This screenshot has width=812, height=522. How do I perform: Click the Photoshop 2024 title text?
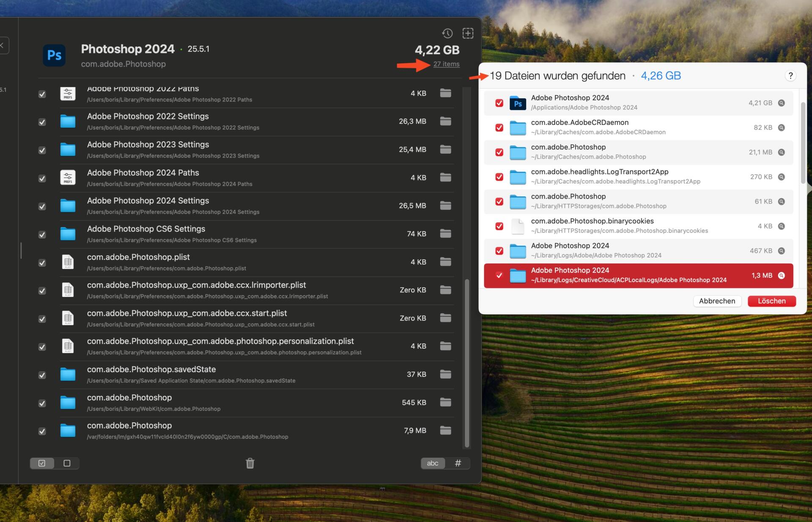(128, 49)
